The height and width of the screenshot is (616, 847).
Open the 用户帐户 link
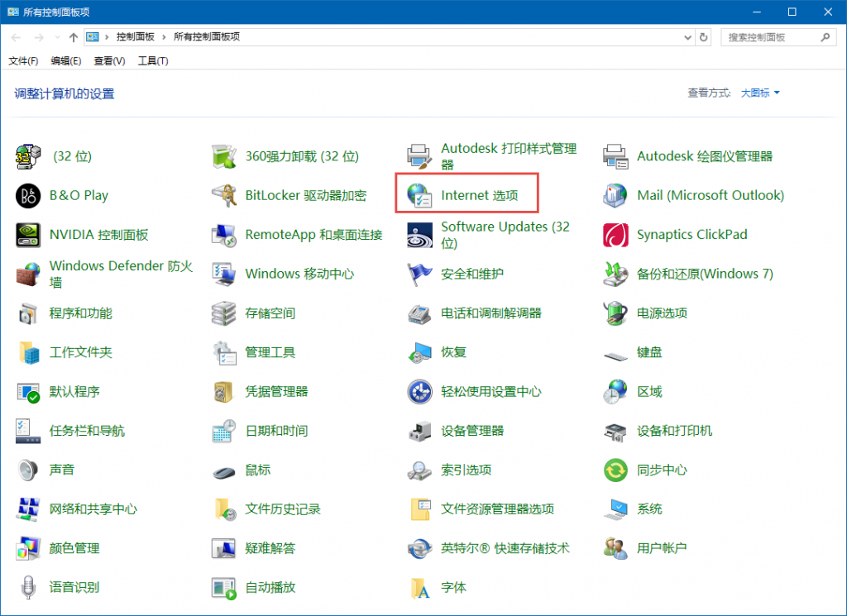tap(662, 548)
